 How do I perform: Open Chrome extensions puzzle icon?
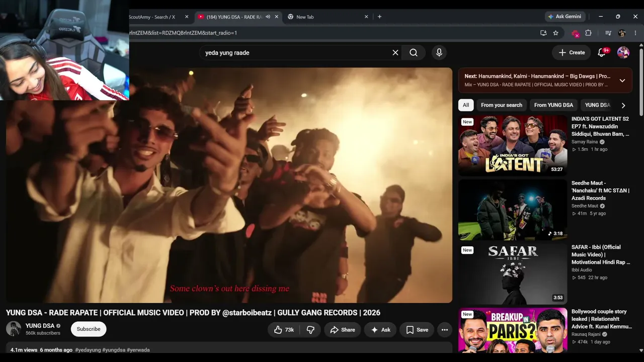pos(588,33)
